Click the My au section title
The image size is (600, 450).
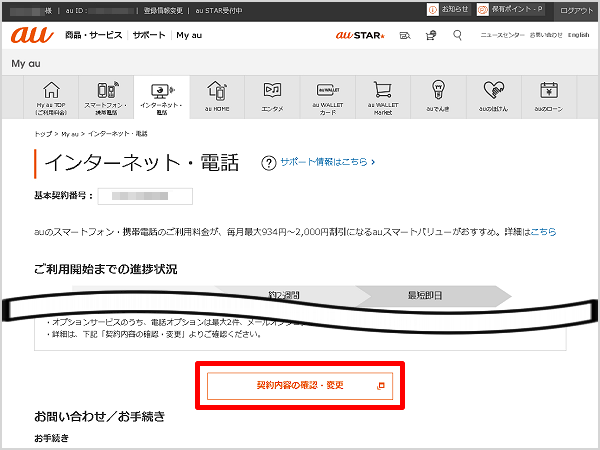click(x=26, y=64)
